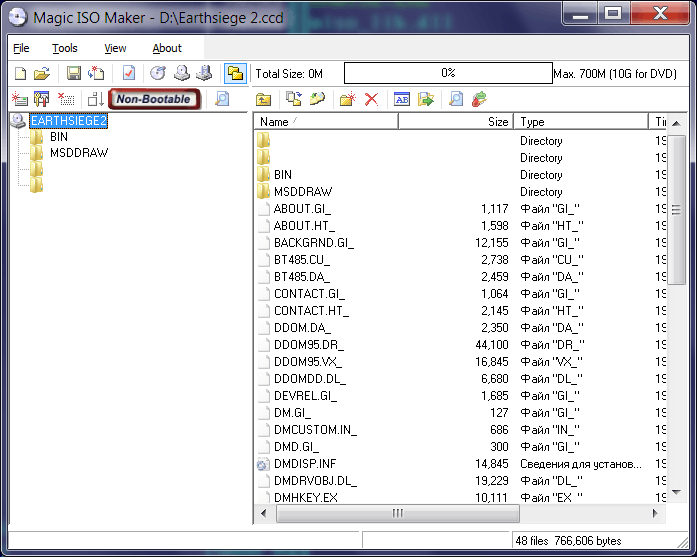Click the yellow tags-with-arrow icon
The height and width of the screenshot is (557, 697).
tap(317, 99)
